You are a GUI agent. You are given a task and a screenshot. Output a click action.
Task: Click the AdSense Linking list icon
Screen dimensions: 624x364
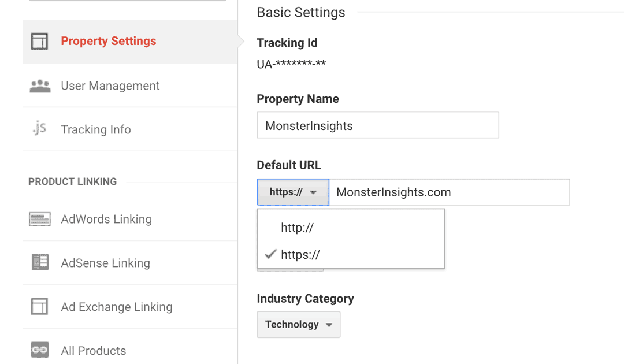pos(39,263)
